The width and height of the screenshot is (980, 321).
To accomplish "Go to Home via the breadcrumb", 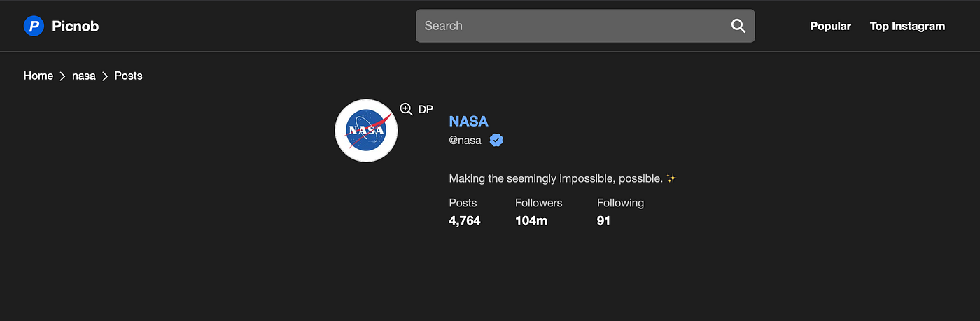I will 38,76.
